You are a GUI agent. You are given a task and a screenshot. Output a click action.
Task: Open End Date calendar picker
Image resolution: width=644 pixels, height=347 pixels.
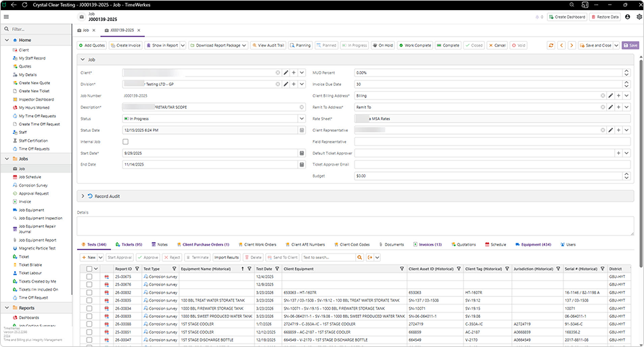click(302, 164)
